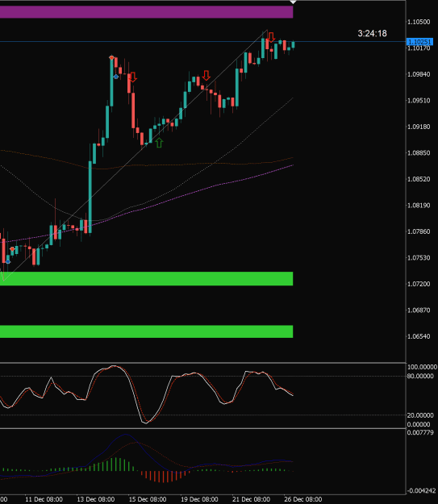Screen dimensions: 438x504
Task: Click the stochastic 80.00000 level label
Action: point(420,376)
